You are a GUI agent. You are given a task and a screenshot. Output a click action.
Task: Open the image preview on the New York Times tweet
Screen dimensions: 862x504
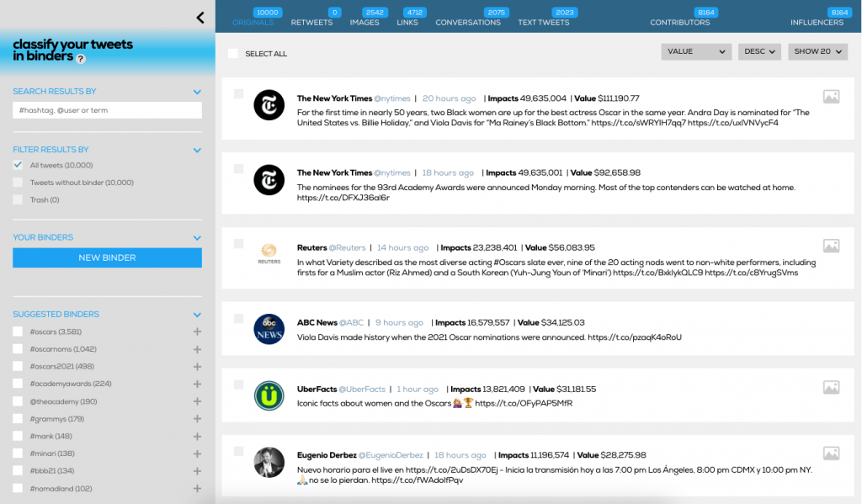[831, 96]
